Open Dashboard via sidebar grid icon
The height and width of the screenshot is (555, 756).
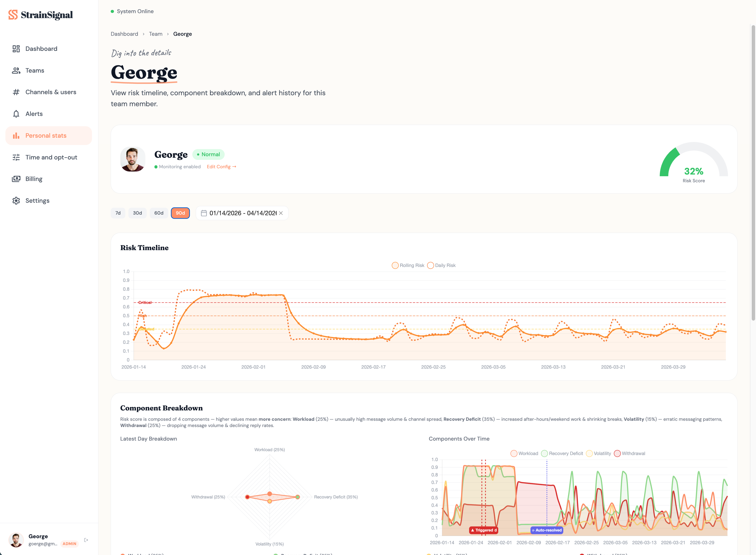coord(16,49)
